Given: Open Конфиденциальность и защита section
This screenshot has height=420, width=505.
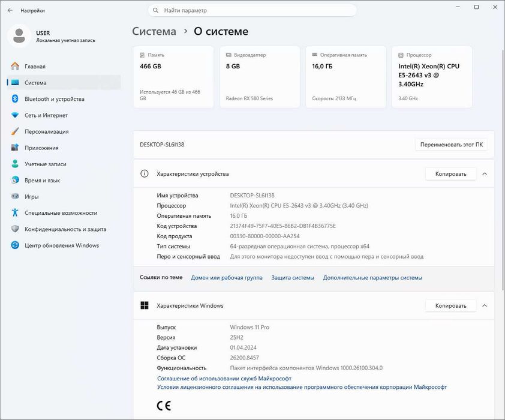Looking at the screenshot, I should tap(64, 229).
